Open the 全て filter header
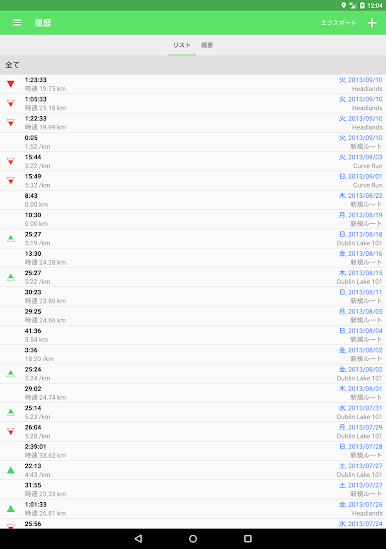Screen dimensions: 386x549 tap(193, 65)
